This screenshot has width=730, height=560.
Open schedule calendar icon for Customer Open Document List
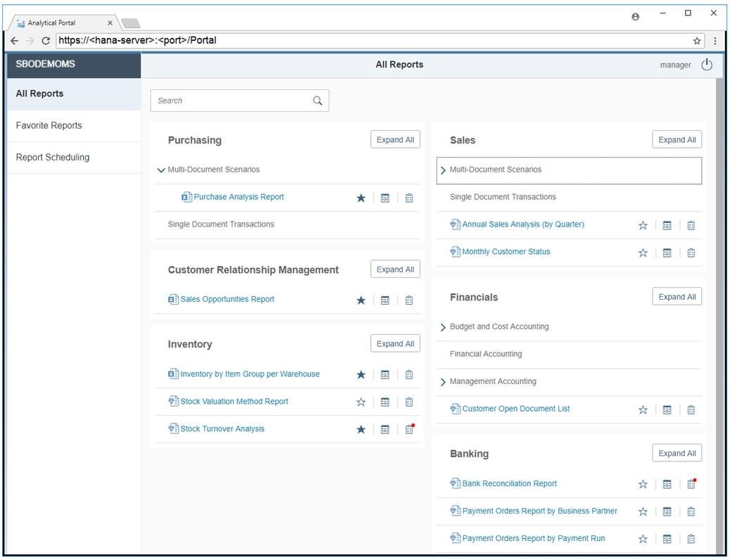[x=667, y=410]
